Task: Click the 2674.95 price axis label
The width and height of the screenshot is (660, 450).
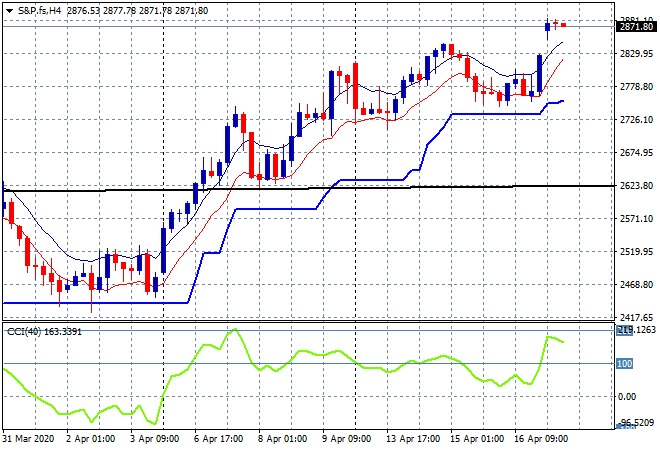Action: pyautogui.click(x=636, y=153)
